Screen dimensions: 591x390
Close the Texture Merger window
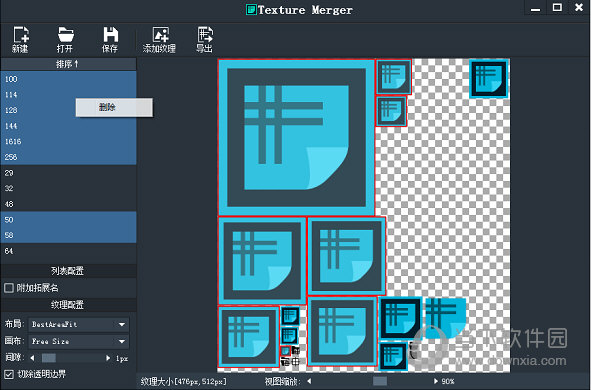(x=579, y=7)
